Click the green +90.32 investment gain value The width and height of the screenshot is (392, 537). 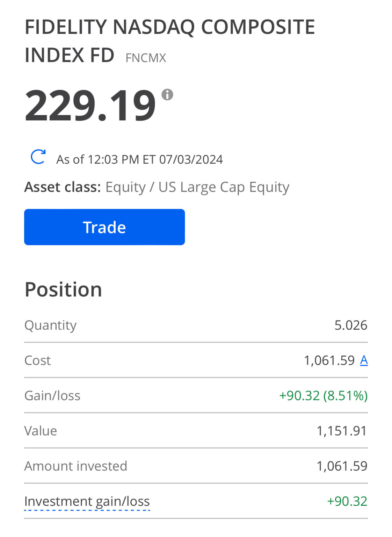(x=347, y=501)
